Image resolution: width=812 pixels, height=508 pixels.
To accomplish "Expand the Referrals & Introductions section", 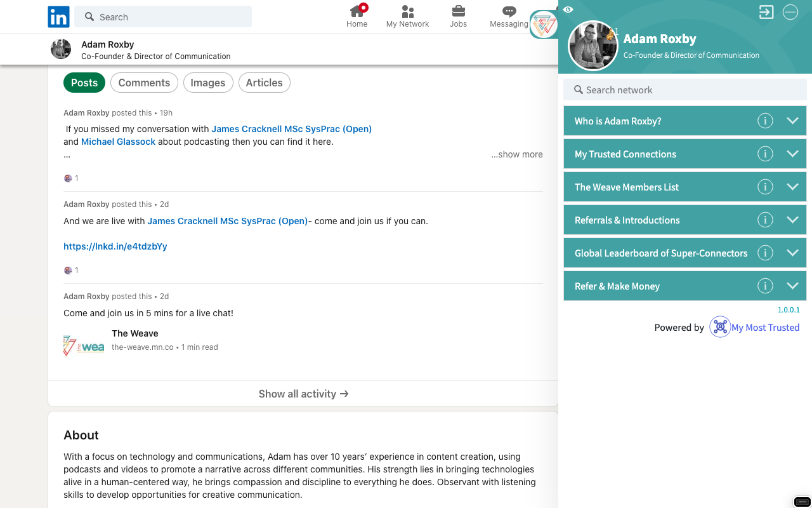I will (792, 220).
